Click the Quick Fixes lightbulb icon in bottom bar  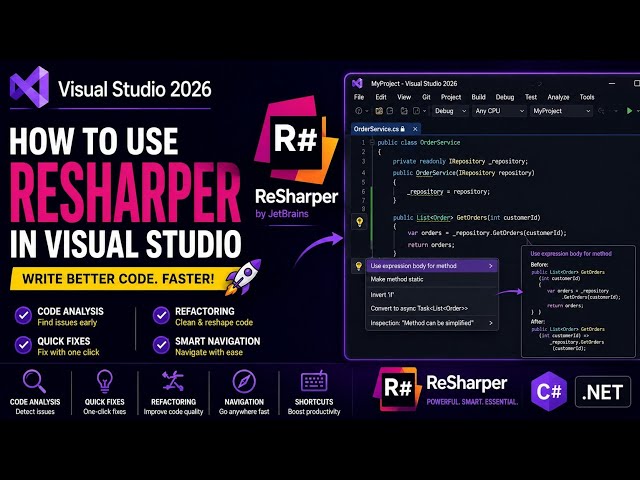[104, 381]
